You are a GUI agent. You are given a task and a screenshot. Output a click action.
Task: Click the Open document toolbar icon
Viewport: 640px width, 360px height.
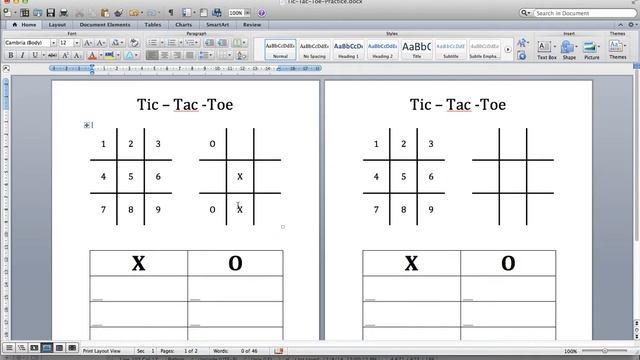38,13
